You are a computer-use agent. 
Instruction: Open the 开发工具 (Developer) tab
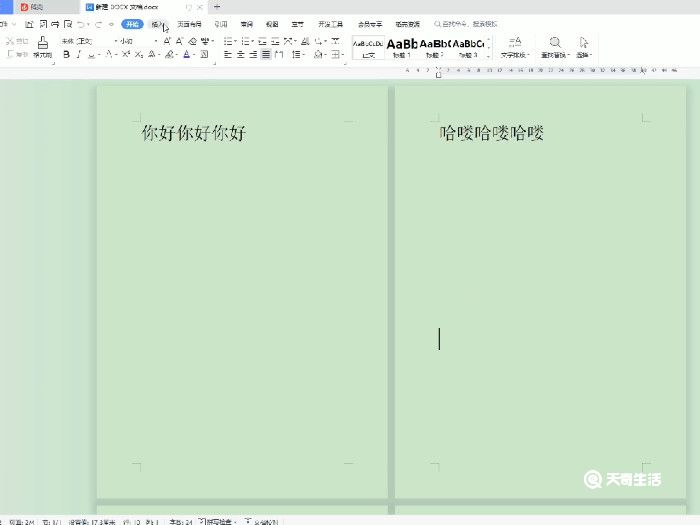tap(331, 24)
